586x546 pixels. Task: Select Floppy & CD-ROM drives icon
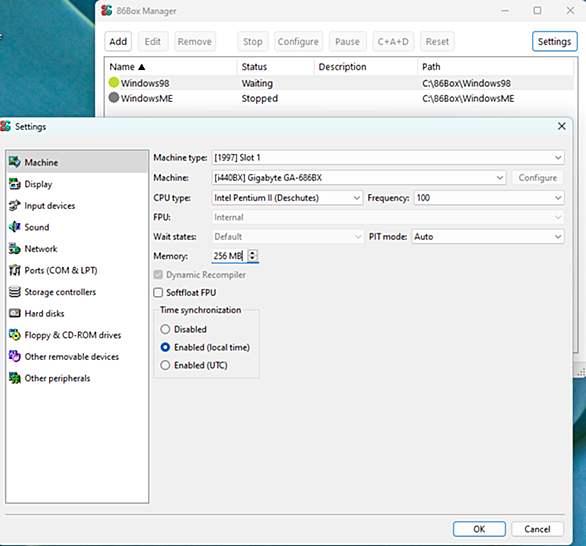pos(15,335)
